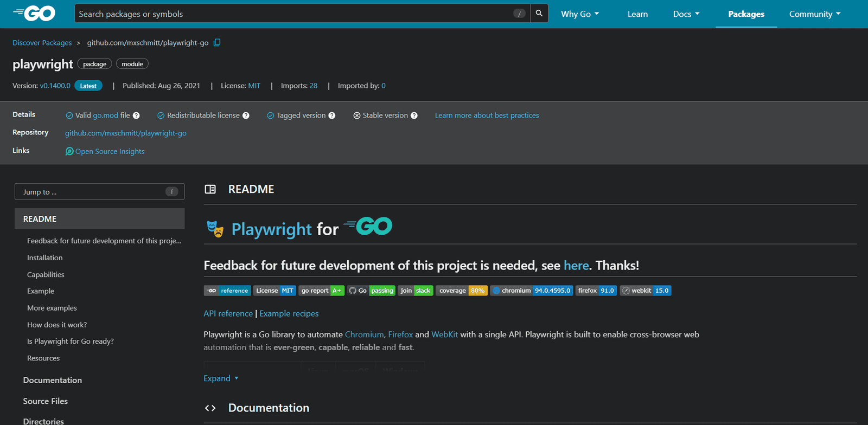Viewport: 868px width, 425px height.
Task: Select README in the sidebar
Action: point(100,218)
